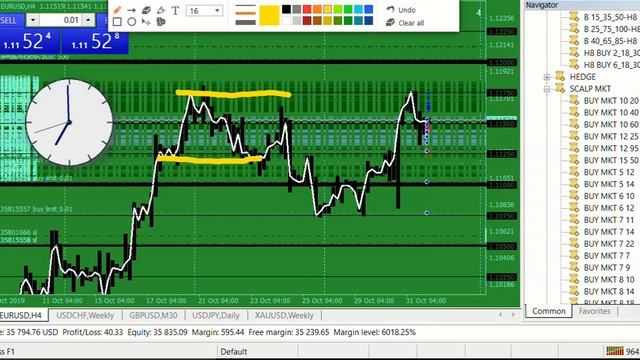Open the Favorites tab in Navigator

tap(594, 311)
